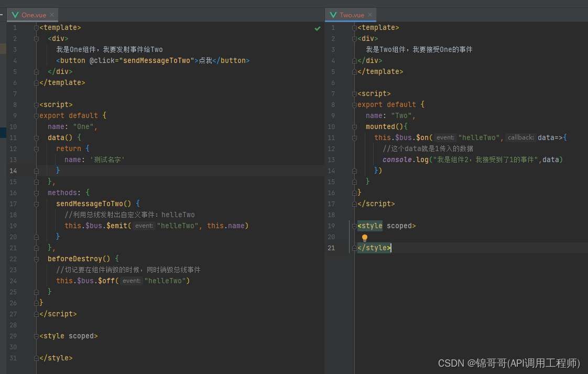This screenshot has width=588, height=374.
Task: Click the text '我是Two组件，我要接受One的事件'
Action: pyautogui.click(x=419, y=49)
